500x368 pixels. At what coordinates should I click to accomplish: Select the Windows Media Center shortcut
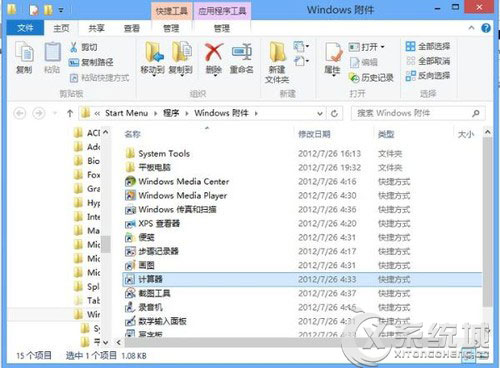point(302,181)
